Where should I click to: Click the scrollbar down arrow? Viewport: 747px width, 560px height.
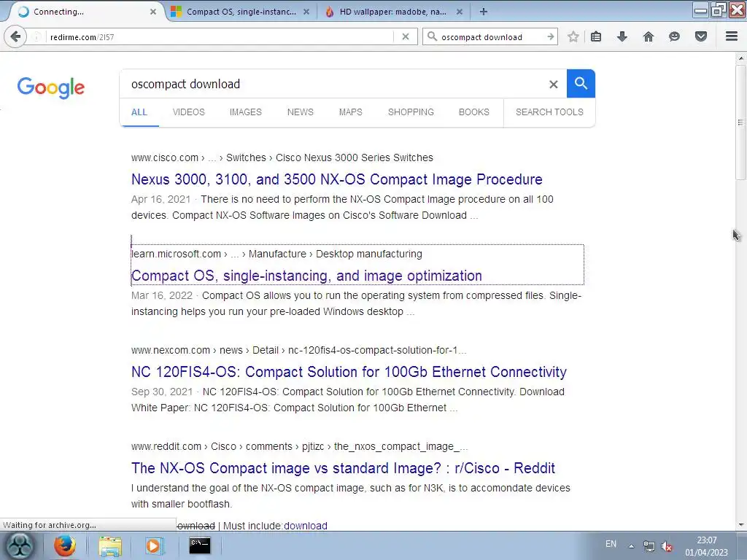pos(741,524)
